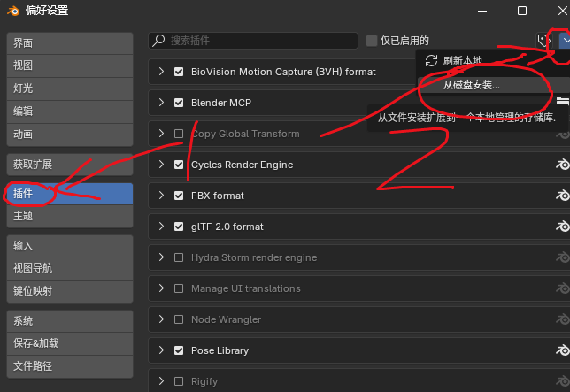Uncheck the FBX format add-on

coord(179,196)
